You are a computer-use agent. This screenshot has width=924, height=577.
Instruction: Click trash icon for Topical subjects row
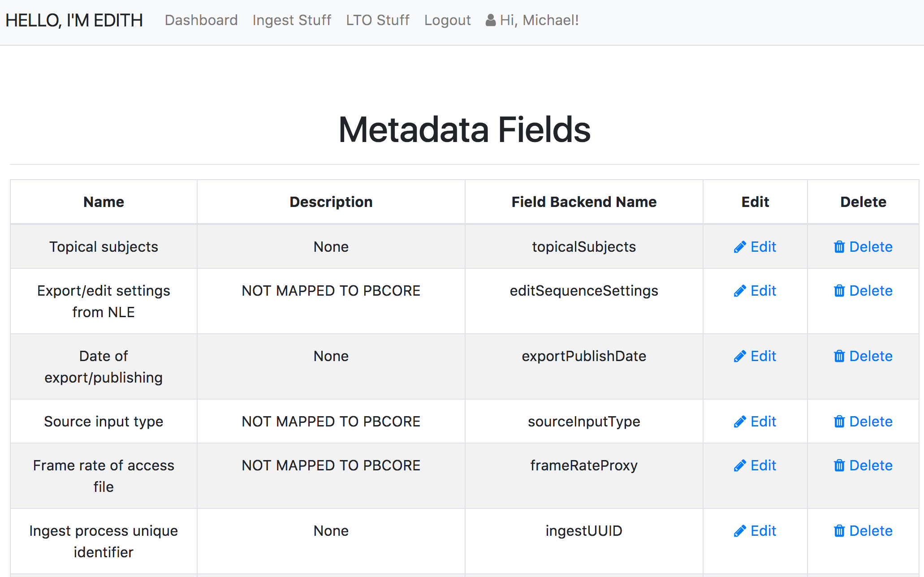pyautogui.click(x=839, y=247)
